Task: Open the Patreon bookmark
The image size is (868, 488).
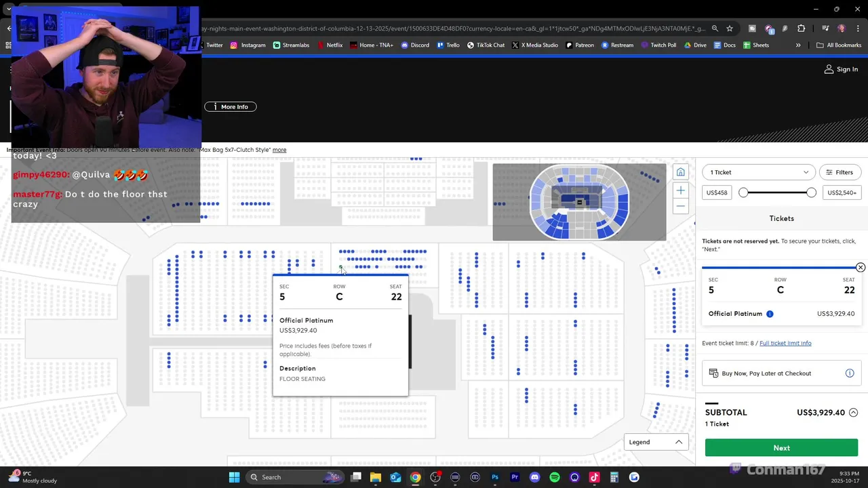Action: click(x=579, y=45)
